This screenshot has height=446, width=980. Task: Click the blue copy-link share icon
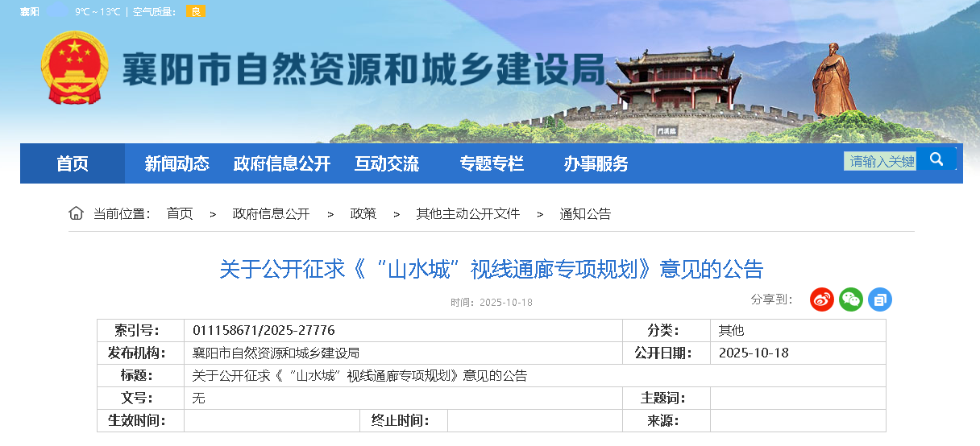click(880, 299)
